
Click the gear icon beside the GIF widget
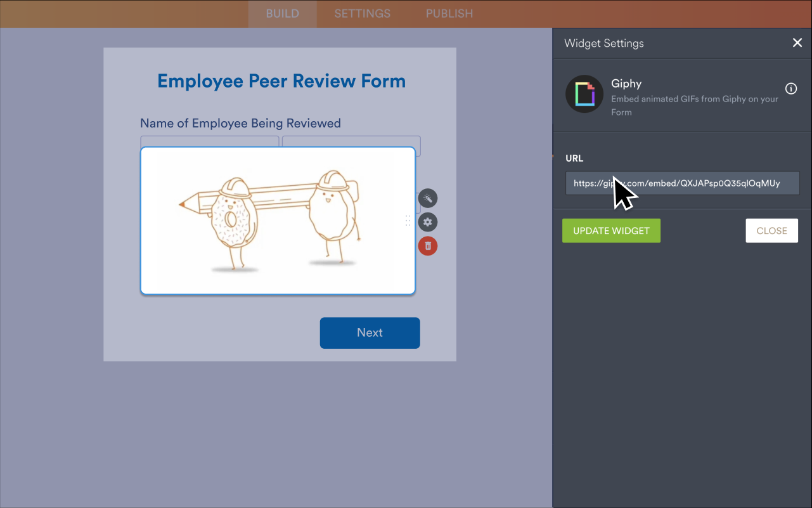(428, 222)
